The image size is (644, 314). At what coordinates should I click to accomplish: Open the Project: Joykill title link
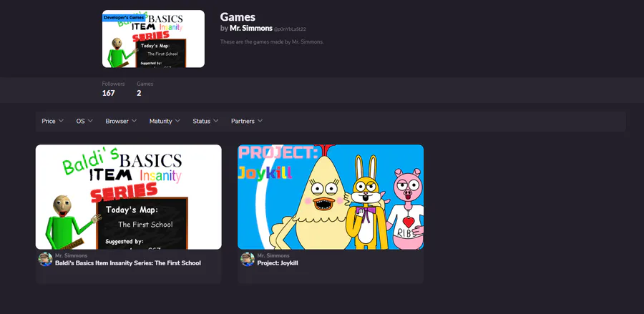tap(278, 263)
